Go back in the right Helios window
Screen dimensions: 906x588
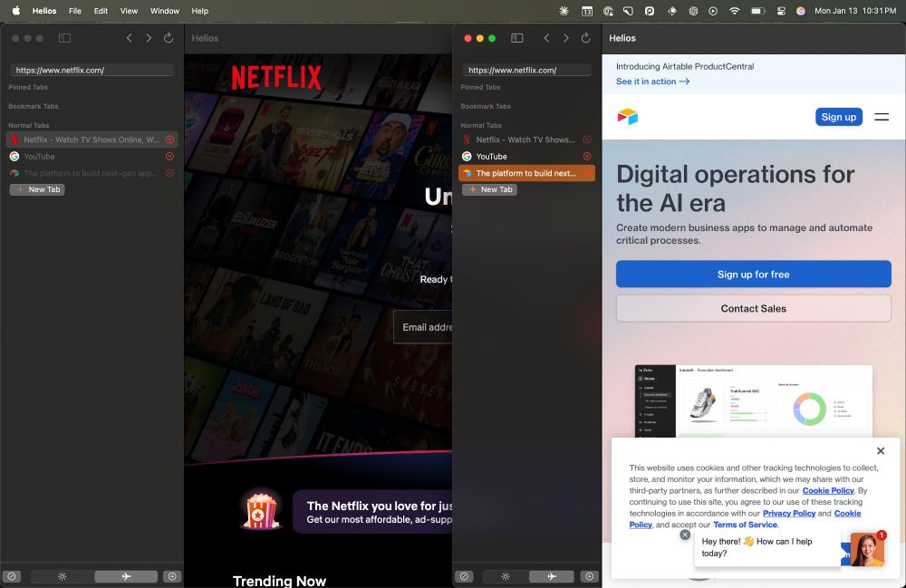(546, 38)
